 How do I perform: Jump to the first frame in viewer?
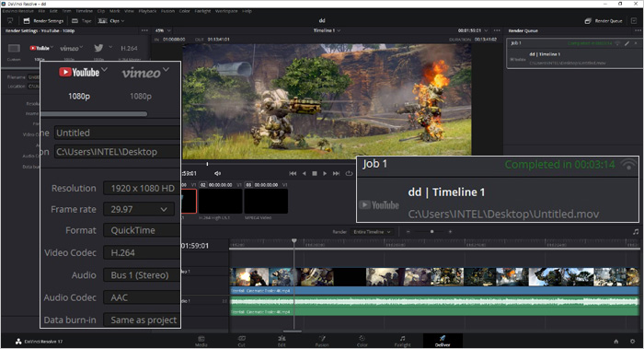click(293, 173)
